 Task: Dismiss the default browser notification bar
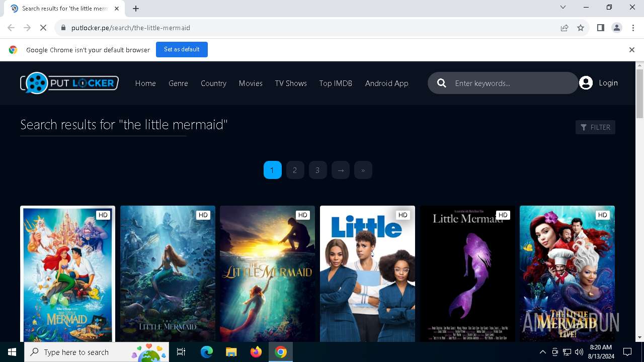[x=632, y=50]
